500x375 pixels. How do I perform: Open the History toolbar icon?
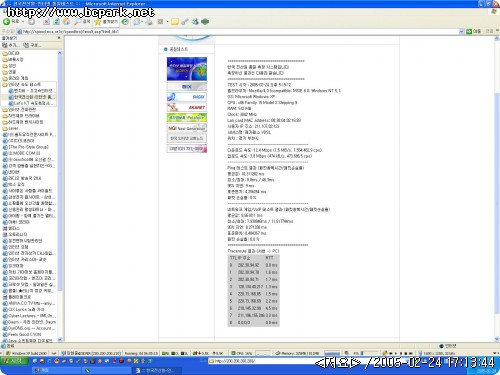tap(125, 22)
